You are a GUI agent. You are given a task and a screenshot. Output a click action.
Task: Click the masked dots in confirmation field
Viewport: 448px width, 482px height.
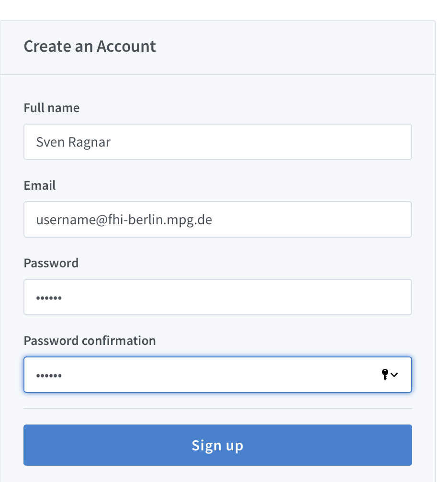49,375
